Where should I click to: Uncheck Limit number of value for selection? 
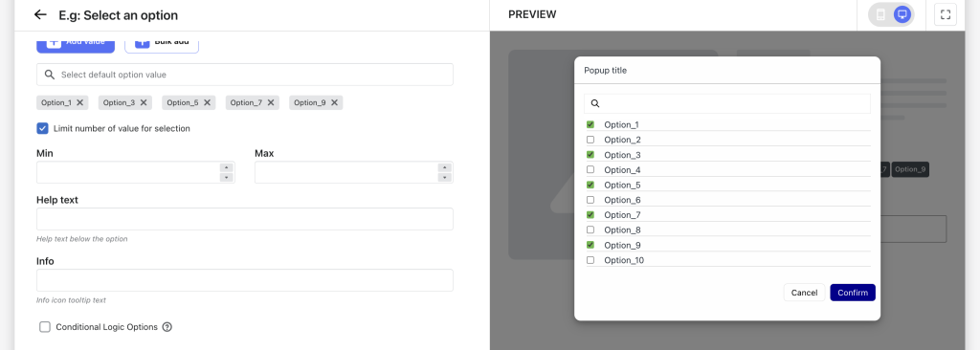coord(42,128)
